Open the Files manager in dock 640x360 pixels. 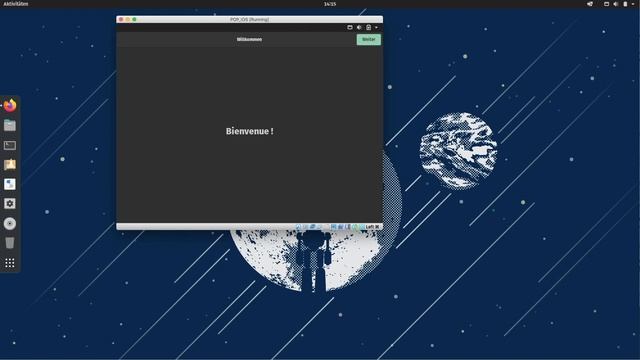click(10, 125)
